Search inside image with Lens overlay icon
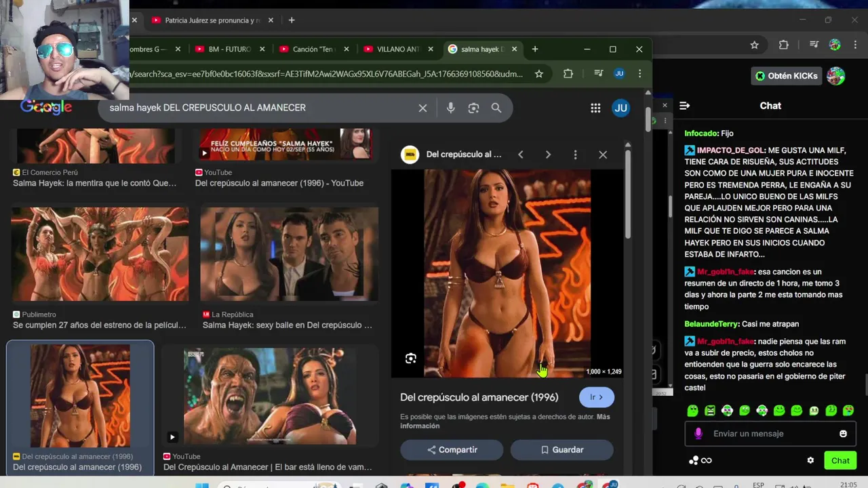 point(411,359)
